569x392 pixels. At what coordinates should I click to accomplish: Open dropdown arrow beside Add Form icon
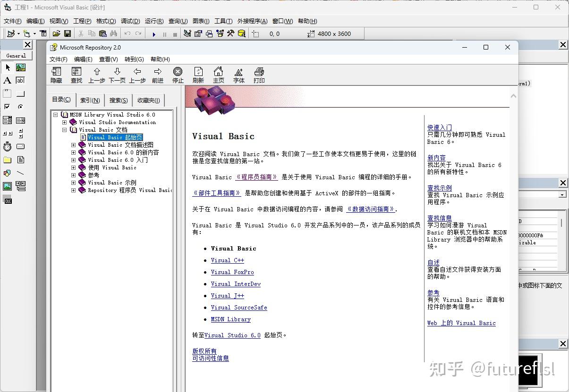(x=34, y=34)
